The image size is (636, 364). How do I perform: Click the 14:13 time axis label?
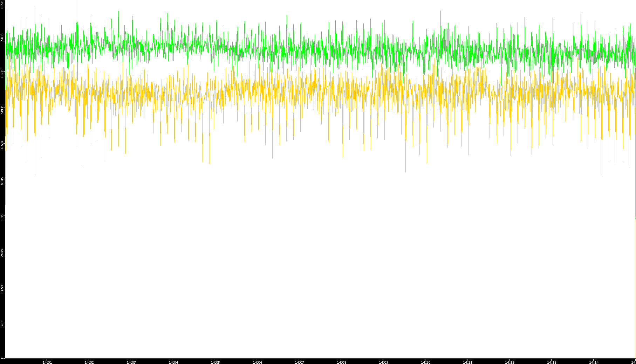(x=552, y=362)
